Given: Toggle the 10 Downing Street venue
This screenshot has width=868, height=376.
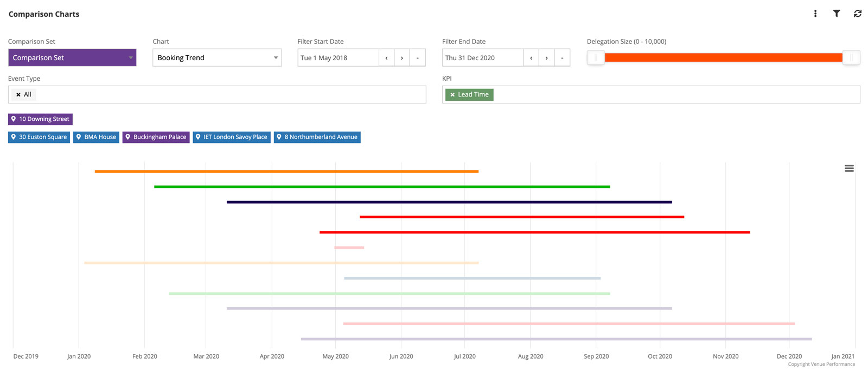Looking at the screenshot, I should point(41,119).
